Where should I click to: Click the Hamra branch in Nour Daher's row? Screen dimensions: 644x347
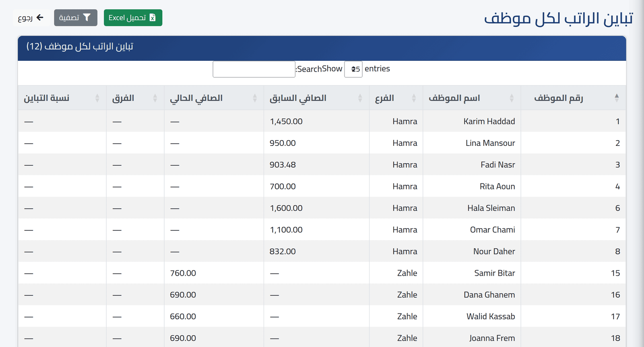coord(405,251)
